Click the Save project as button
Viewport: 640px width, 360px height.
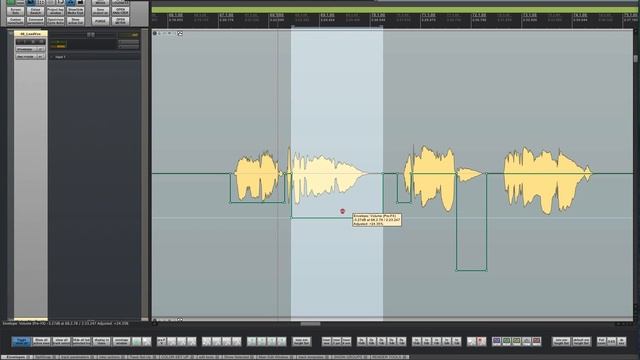click(100, 11)
